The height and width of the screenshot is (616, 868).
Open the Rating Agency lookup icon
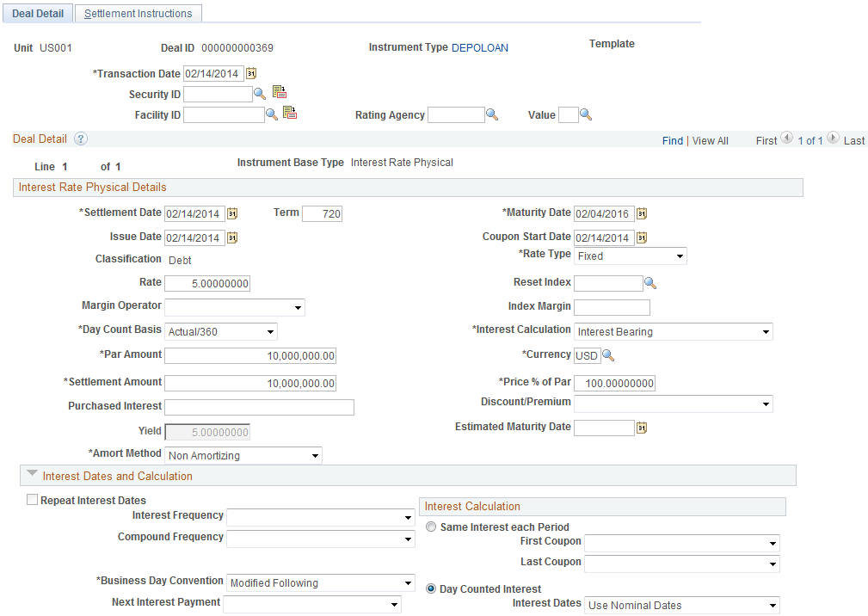click(491, 114)
